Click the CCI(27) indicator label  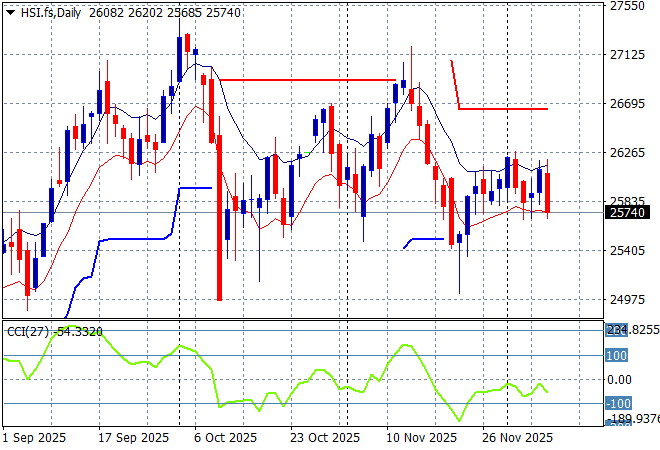pos(28,332)
